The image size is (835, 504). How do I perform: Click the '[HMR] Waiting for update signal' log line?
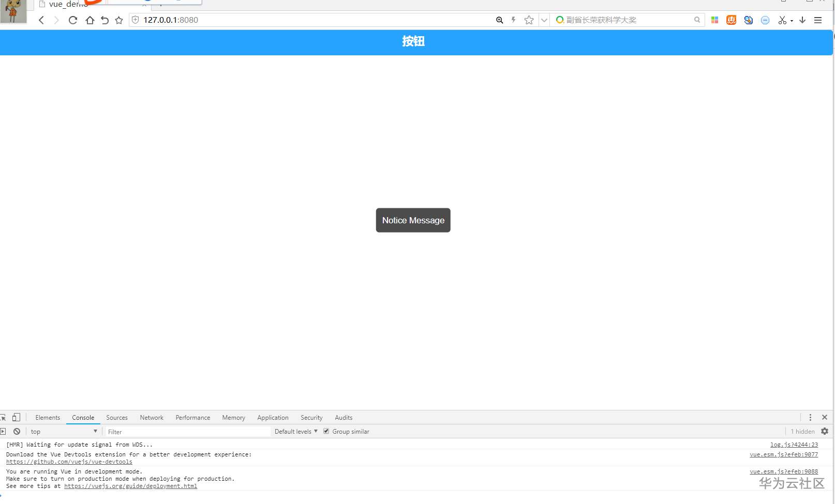click(79, 445)
